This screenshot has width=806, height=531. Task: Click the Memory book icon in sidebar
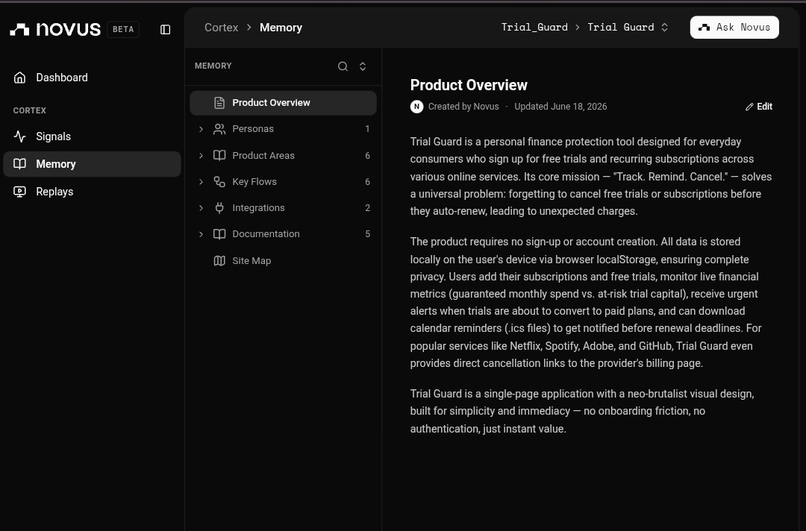[20, 164]
